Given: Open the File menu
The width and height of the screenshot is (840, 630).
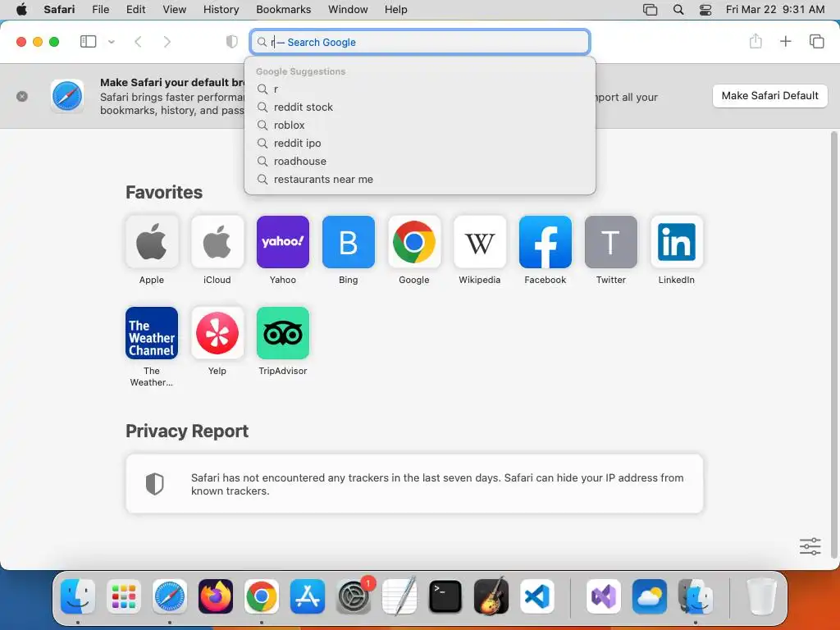Looking at the screenshot, I should [x=100, y=9].
